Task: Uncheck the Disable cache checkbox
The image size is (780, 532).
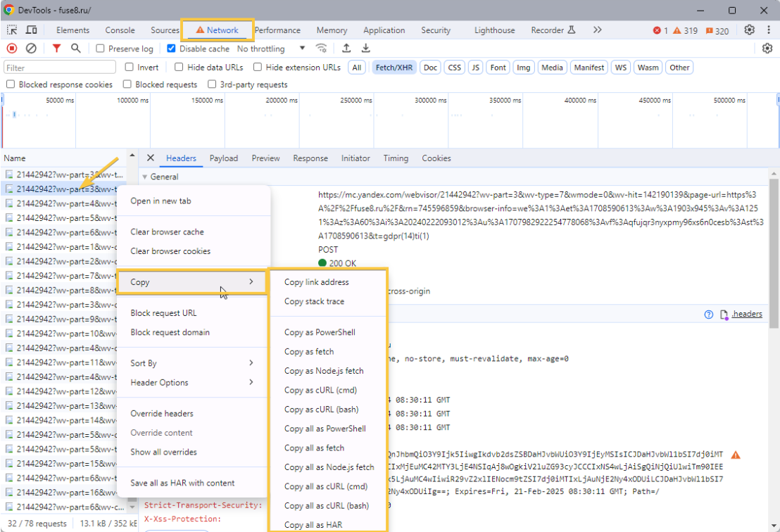Action: point(171,49)
